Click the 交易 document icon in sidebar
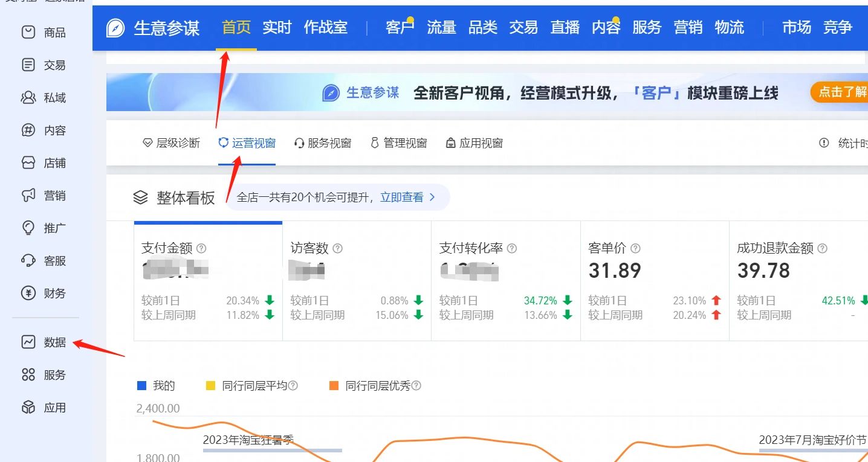Image resolution: width=868 pixels, height=462 pixels. pyautogui.click(x=28, y=65)
